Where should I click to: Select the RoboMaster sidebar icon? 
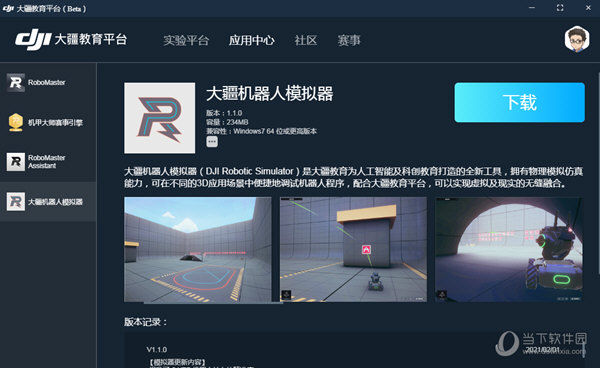16,82
